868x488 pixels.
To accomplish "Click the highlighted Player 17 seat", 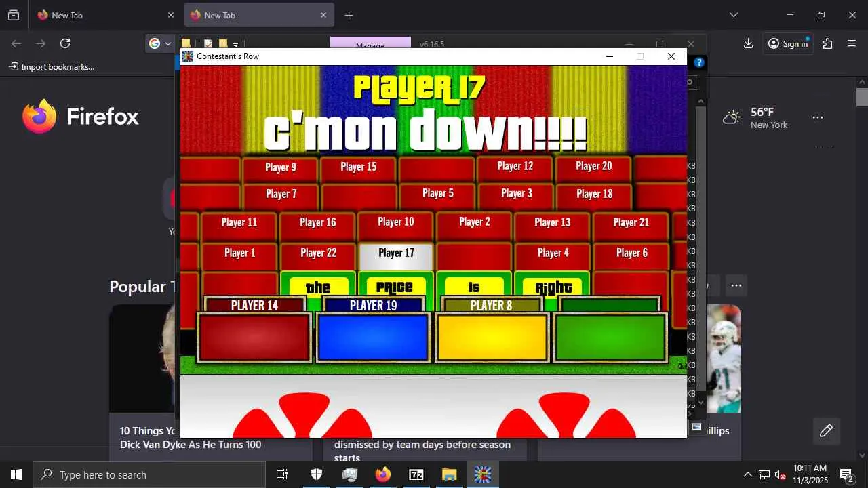I will 396,256.
